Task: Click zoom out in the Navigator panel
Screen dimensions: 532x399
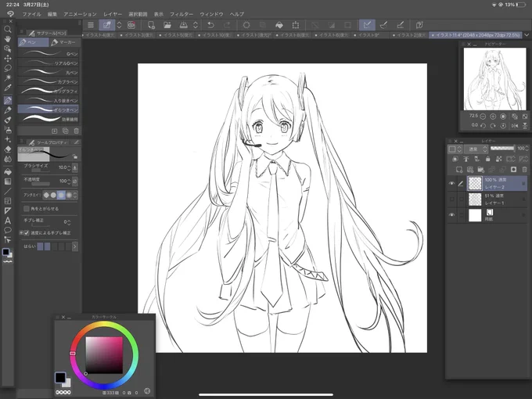Action: click(483, 117)
